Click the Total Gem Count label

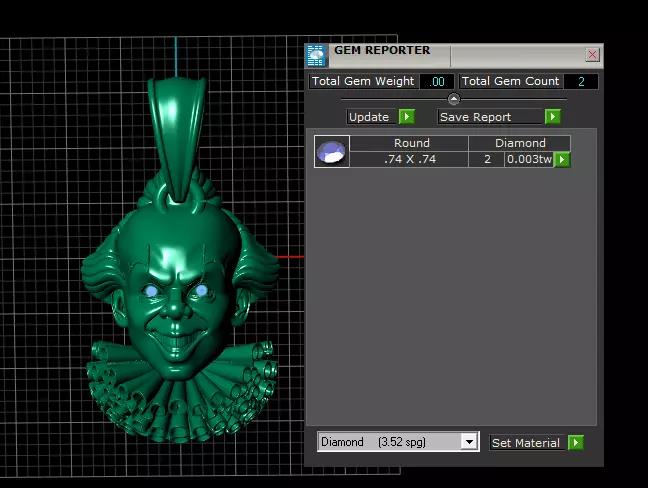pos(510,81)
